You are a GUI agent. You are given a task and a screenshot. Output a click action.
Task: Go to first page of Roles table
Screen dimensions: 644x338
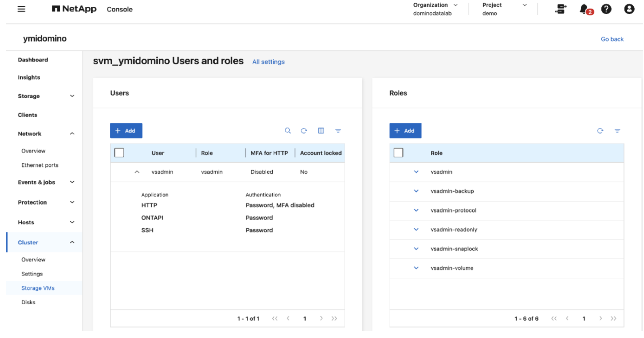point(554,319)
